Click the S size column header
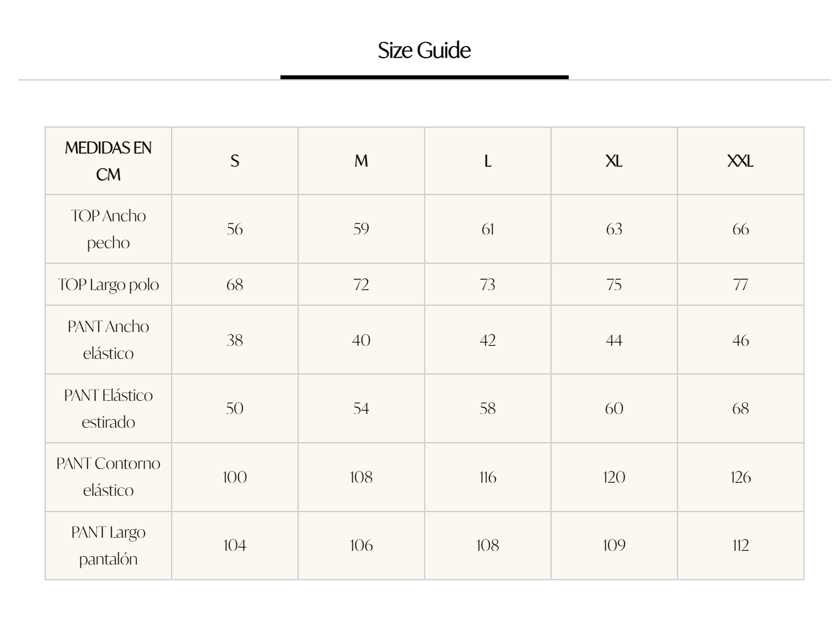The width and height of the screenshot is (840, 634). pos(235,161)
